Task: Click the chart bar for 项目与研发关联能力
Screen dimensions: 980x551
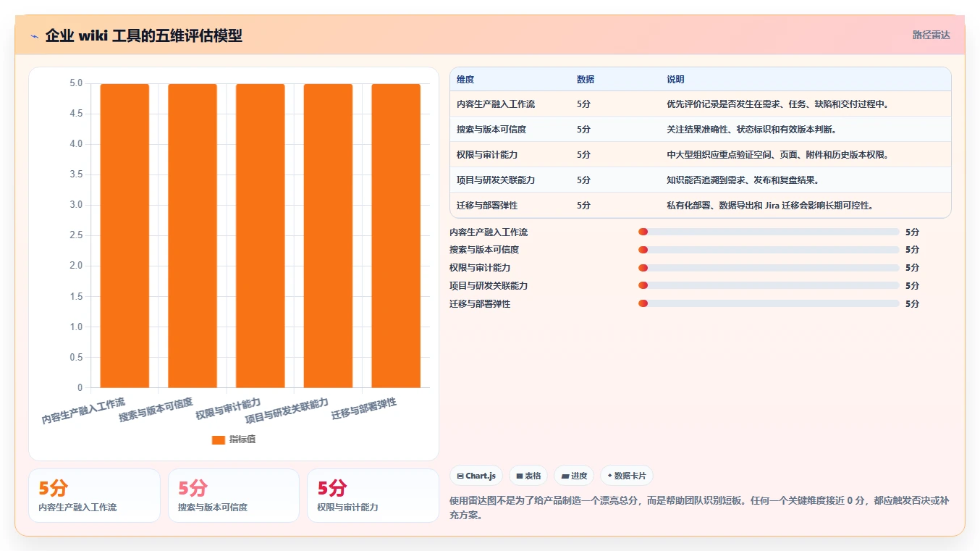Action: 328,235
